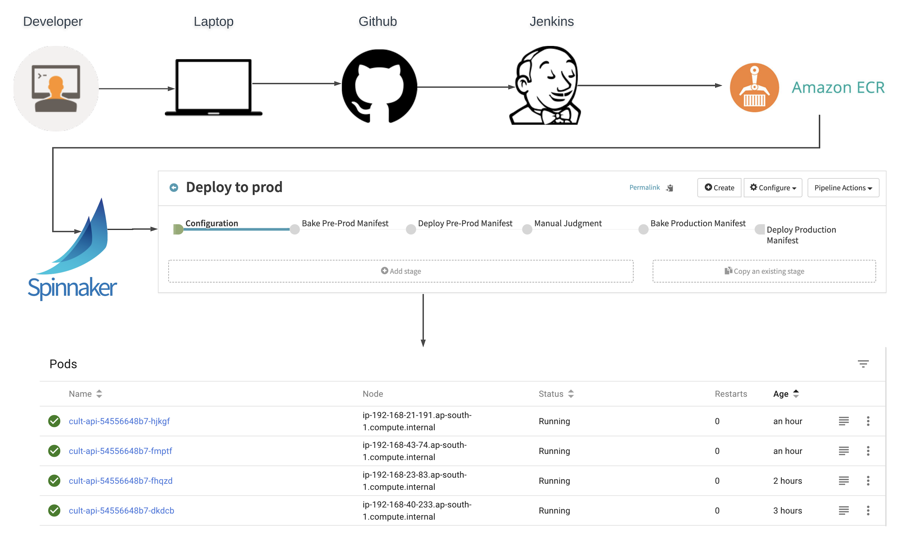Click Copy an existing stage button
Screen dimensions: 899x539
764,271
